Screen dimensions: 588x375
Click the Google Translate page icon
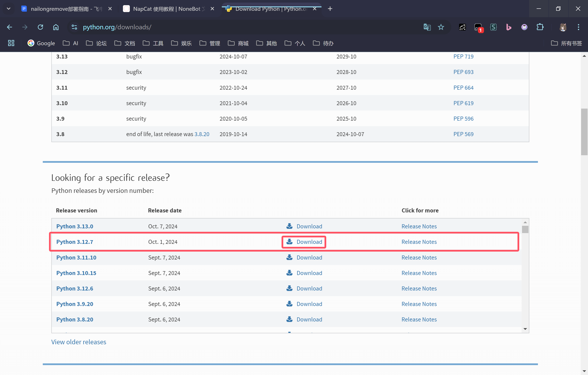[x=427, y=27]
